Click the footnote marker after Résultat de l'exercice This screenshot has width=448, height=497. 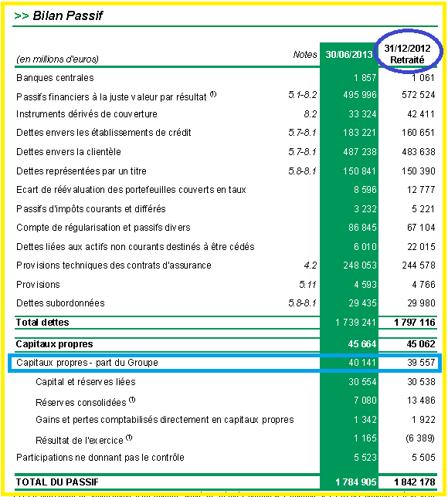pyautogui.click(x=129, y=438)
